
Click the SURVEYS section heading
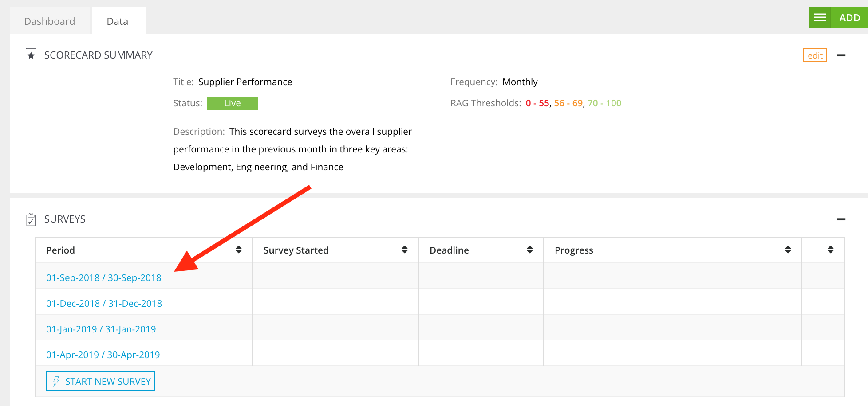pyautogui.click(x=65, y=219)
